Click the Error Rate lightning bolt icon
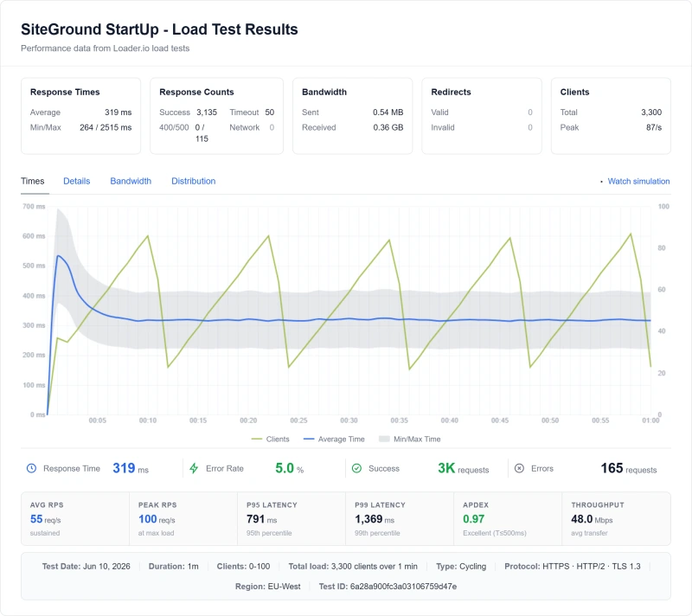692x616 pixels. tap(194, 468)
